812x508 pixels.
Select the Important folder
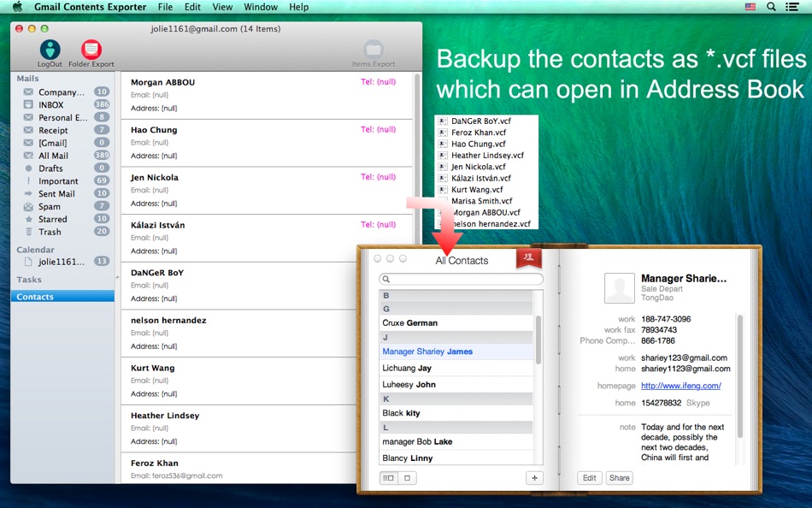[62, 181]
